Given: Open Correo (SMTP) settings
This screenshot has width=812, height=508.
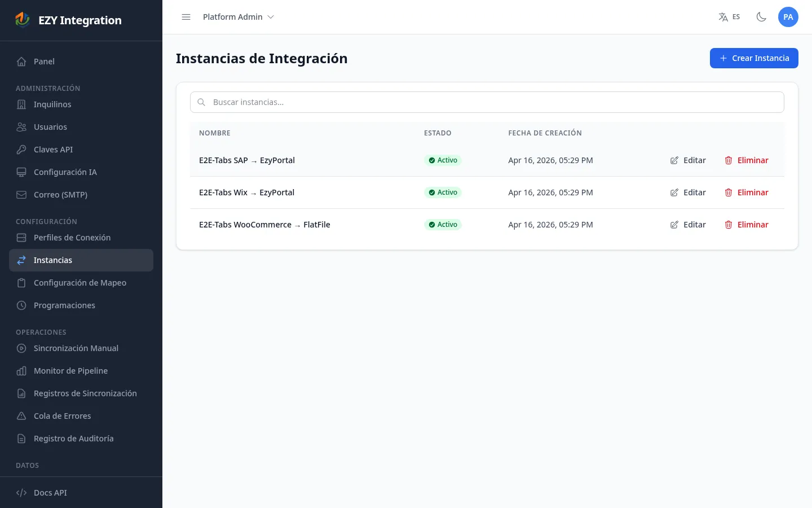Looking at the screenshot, I should tap(81, 195).
